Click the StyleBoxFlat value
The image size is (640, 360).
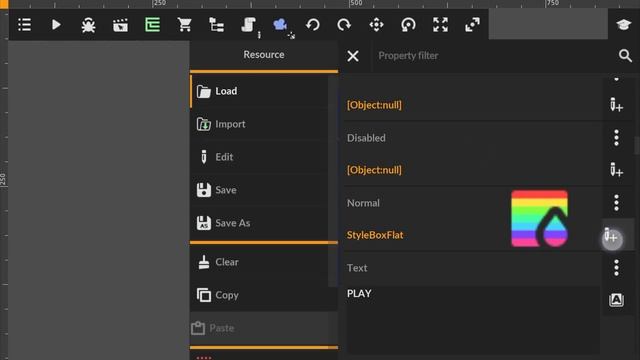(x=375, y=235)
